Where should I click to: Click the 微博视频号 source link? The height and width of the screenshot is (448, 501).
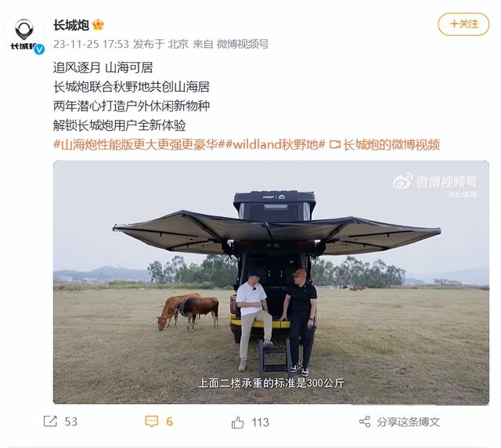pyautogui.click(x=243, y=44)
